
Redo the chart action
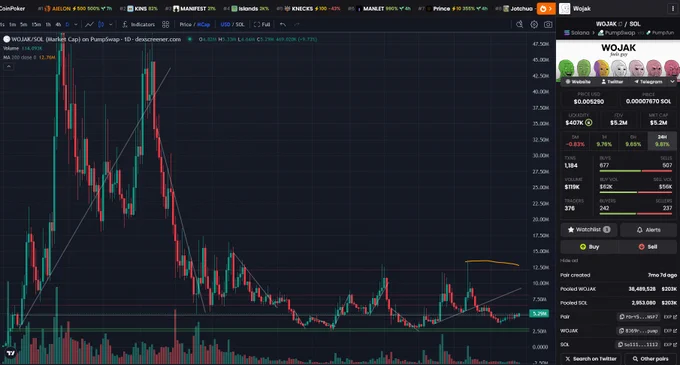(297, 24)
